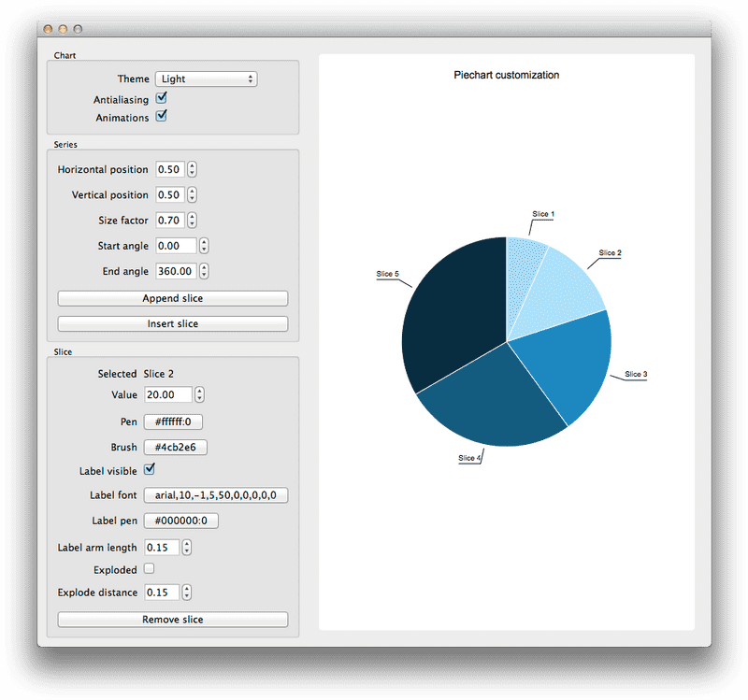
Task: Click the Horizontal position stepper arrows
Action: pyautogui.click(x=192, y=170)
